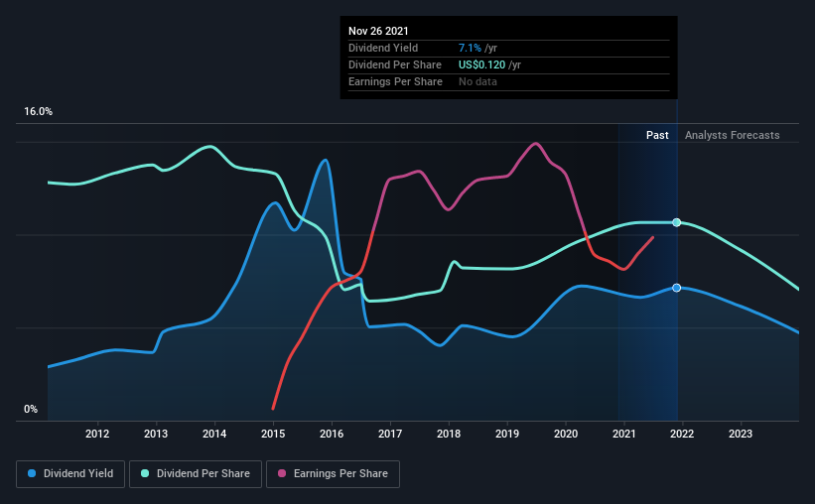Image resolution: width=815 pixels, height=504 pixels.
Task: Click the 2021 x-axis label
Action: (623, 434)
